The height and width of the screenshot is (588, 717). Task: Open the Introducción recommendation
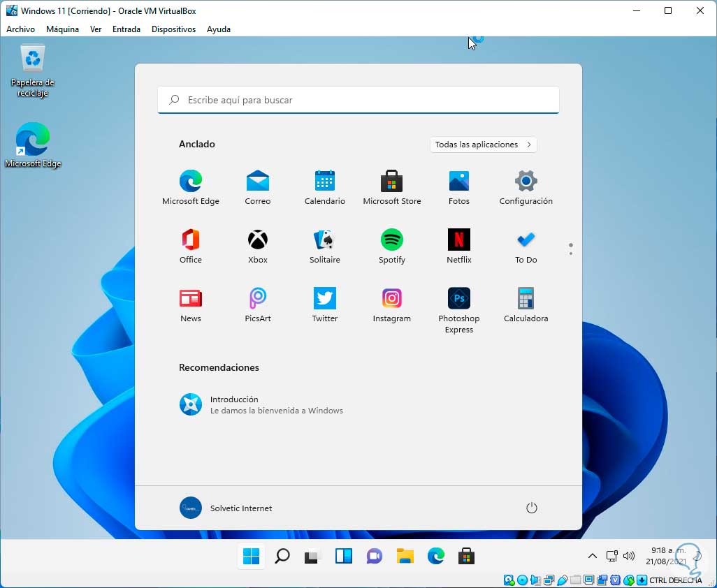261,404
